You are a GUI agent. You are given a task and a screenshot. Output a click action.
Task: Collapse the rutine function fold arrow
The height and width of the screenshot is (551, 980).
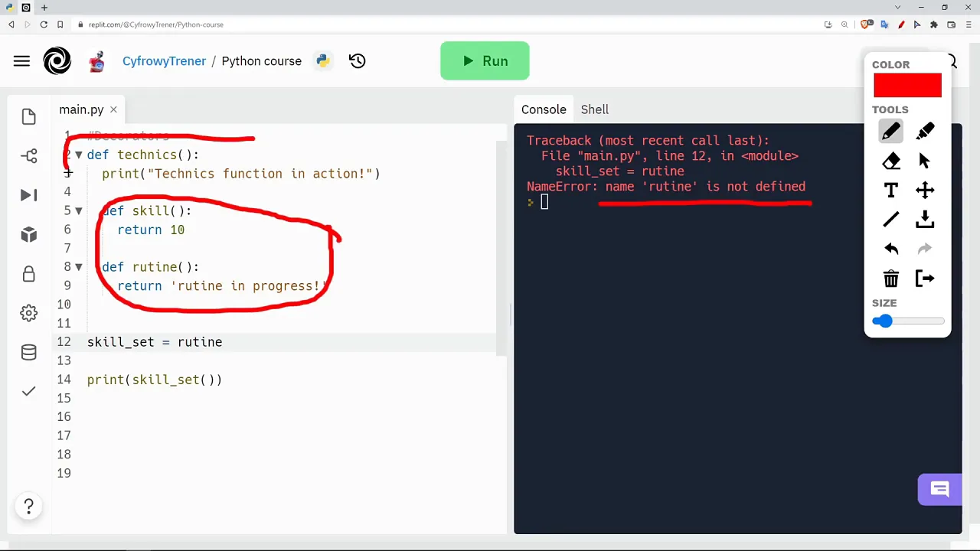click(78, 267)
